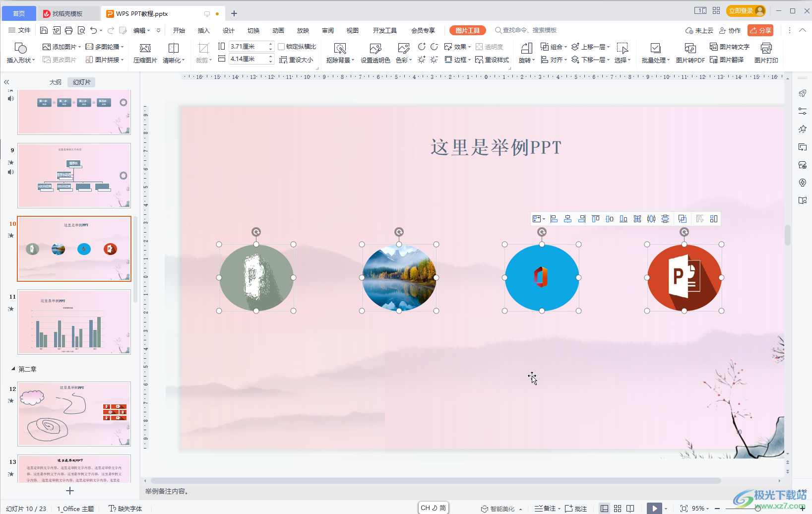Click Reset Style (重设样式) in ribbon
Image resolution: width=812 pixels, height=514 pixels.
pos(492,60)
